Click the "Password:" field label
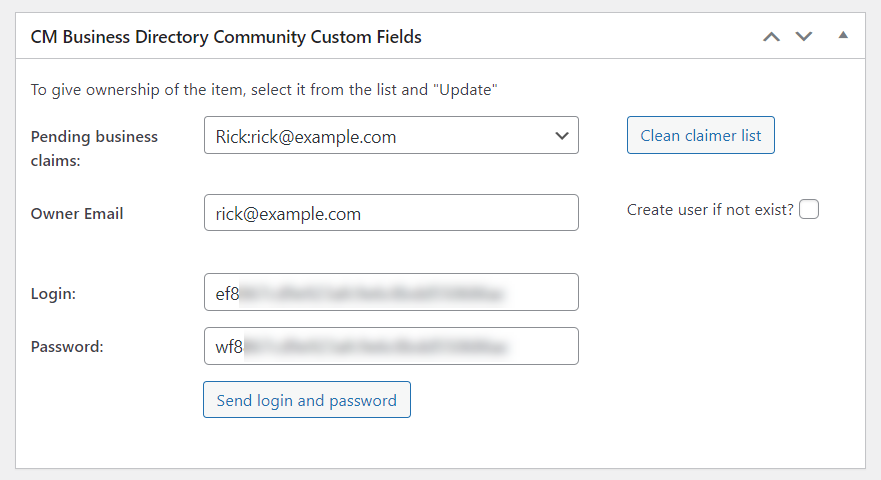The width and height of the screenshot is (881, 480). [x=67, y=346]
